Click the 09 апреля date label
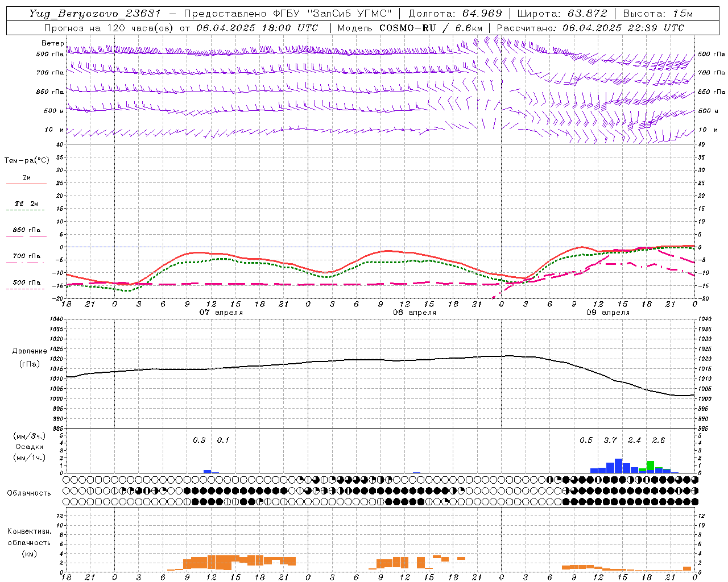The height and width of the screenshot is (582, 728). point(608,313)
